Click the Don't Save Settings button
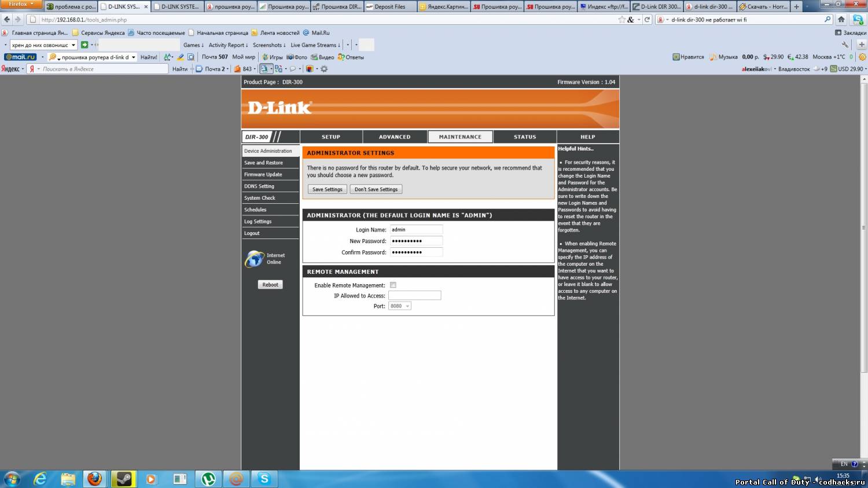The height and width of the screenshot is (488, 868). (376, 189)
